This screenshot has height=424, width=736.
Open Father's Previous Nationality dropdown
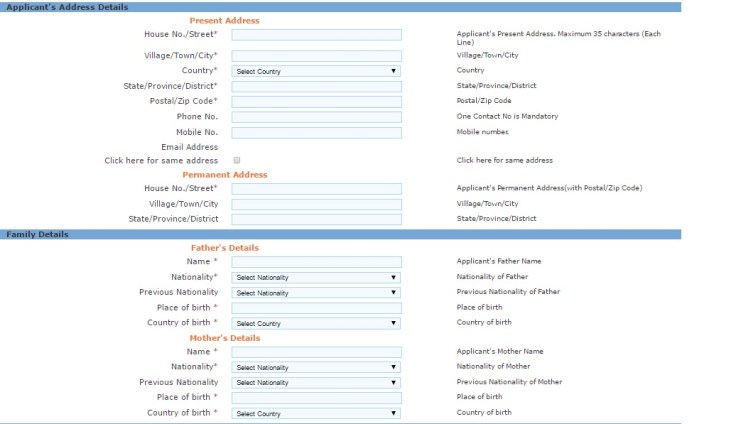316,293
